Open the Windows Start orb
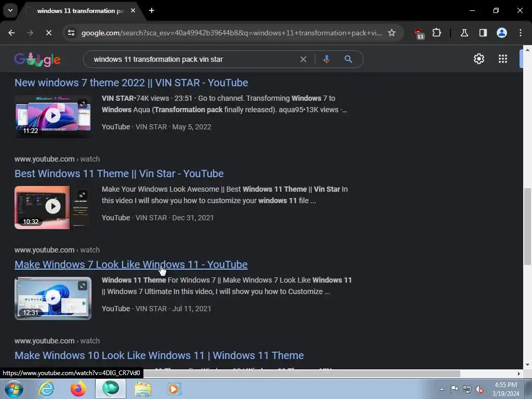The image size is (532, 399). pos(14,389)
